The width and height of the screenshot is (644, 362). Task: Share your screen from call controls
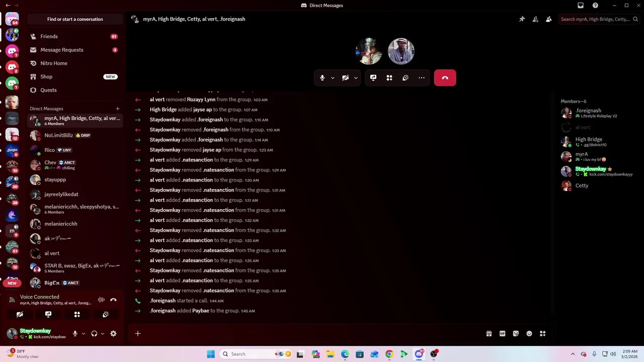tap(373, 78)
